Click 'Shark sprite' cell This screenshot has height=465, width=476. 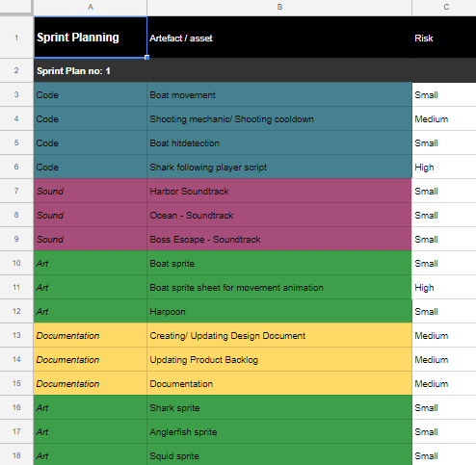click(279, 407)
